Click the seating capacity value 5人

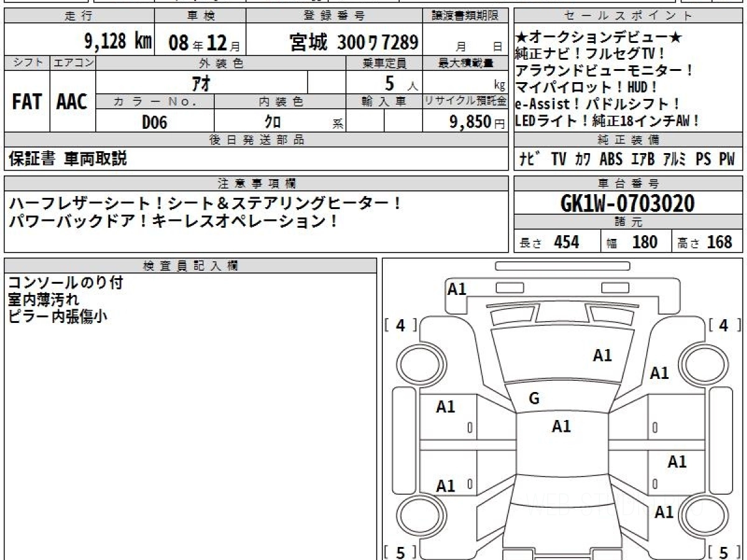pyautogui.click(x=401, y=83)
